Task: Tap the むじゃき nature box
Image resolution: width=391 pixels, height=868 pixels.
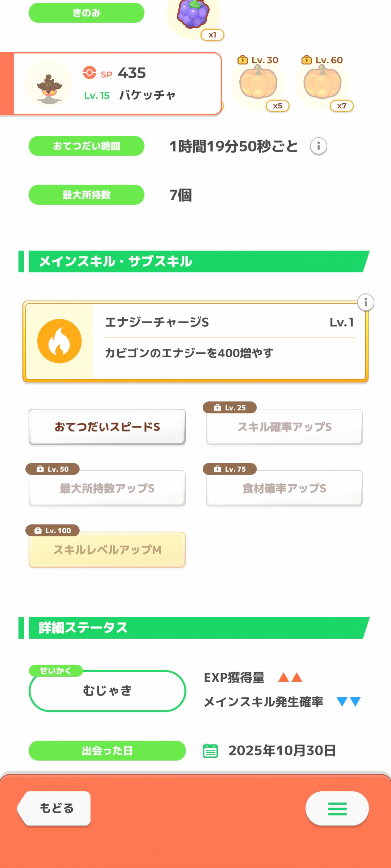Action: 107,691
